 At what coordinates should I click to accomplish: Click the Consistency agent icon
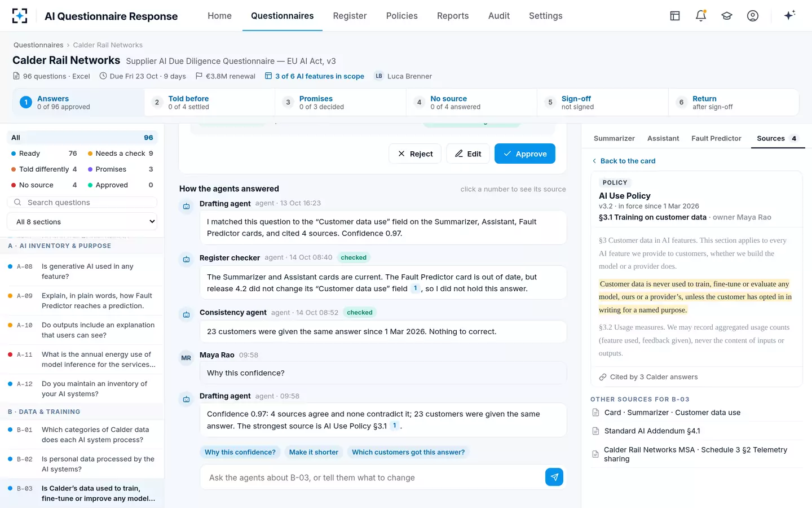click(186, 314)
